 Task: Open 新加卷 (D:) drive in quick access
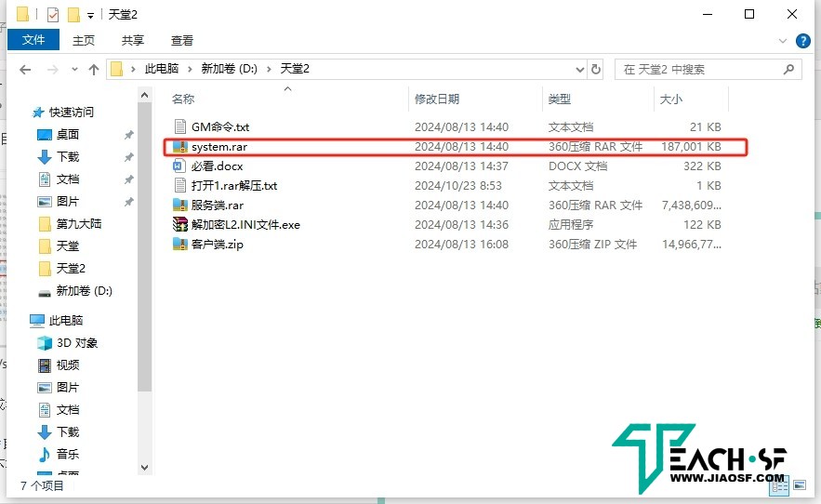pos(85,290)
